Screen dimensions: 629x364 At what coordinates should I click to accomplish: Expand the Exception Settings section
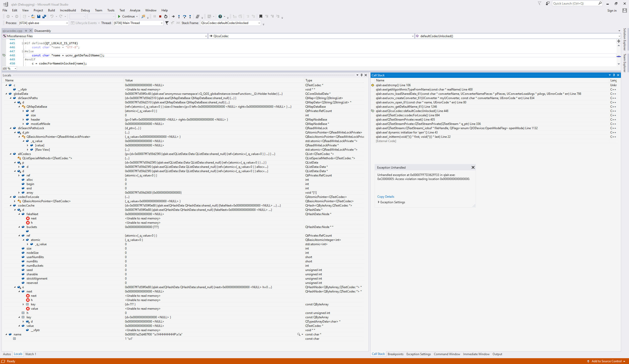coord(379,202)
